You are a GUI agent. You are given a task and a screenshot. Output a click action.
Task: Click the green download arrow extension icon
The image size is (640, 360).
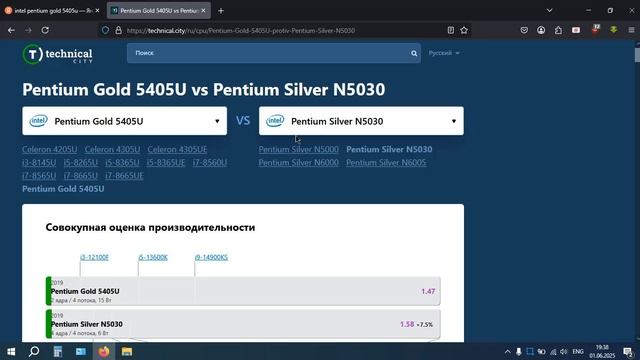coord(613,30)
